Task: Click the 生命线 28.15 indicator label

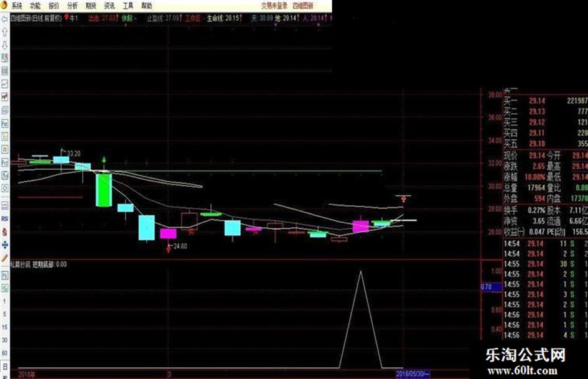Action: click(x=224, y=18)
